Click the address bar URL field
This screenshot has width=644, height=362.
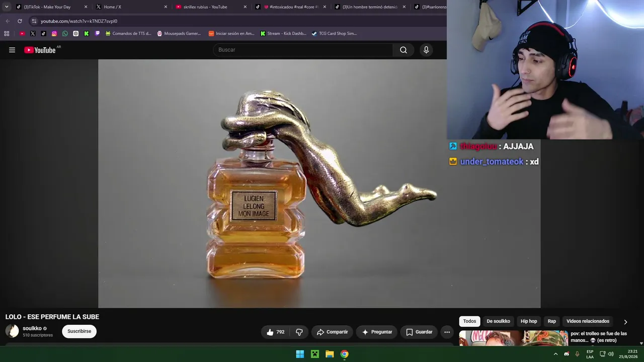(236, 21)
